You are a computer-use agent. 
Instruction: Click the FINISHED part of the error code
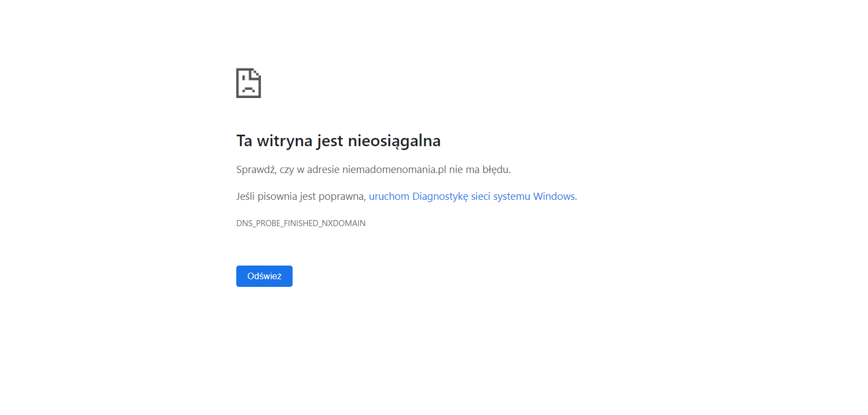pos(301,223)
